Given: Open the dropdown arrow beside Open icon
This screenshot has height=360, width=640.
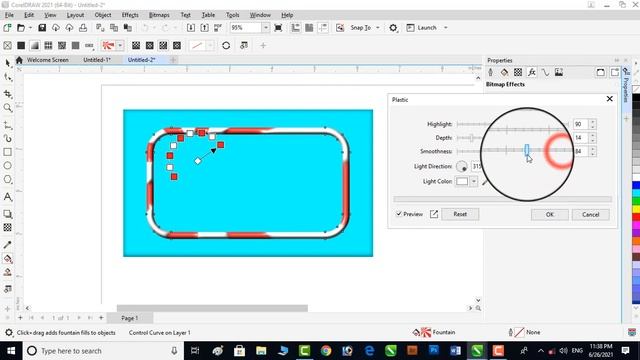Looking at the screenshot, I should [30, 28].
